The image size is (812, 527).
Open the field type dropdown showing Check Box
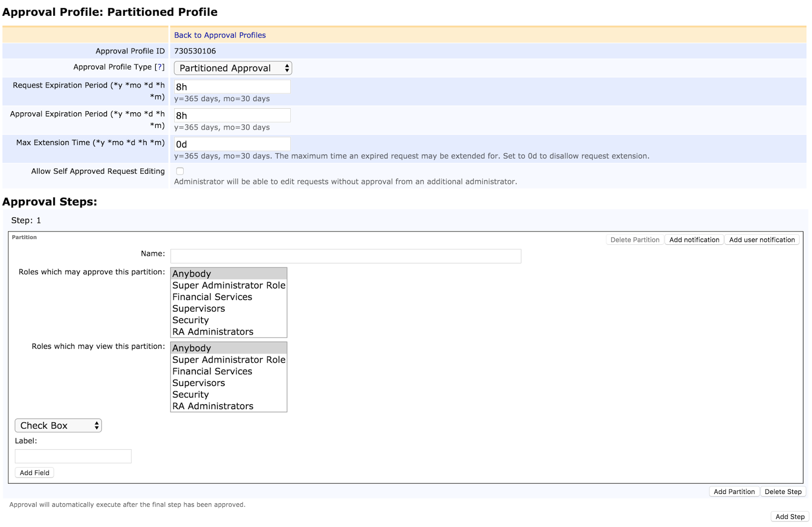pyautogui.click(x=57, y=425)
